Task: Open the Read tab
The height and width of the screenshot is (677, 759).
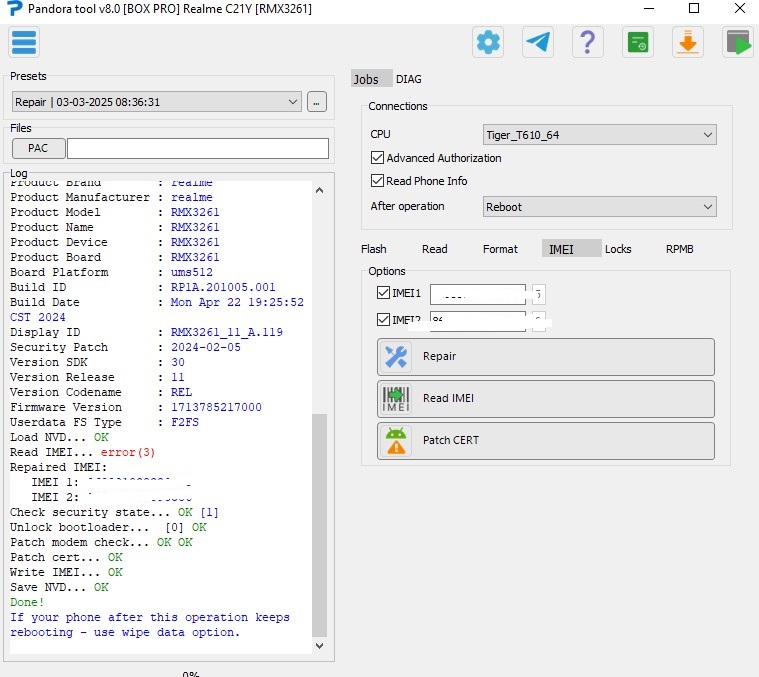Action: [x=434, y=249]
